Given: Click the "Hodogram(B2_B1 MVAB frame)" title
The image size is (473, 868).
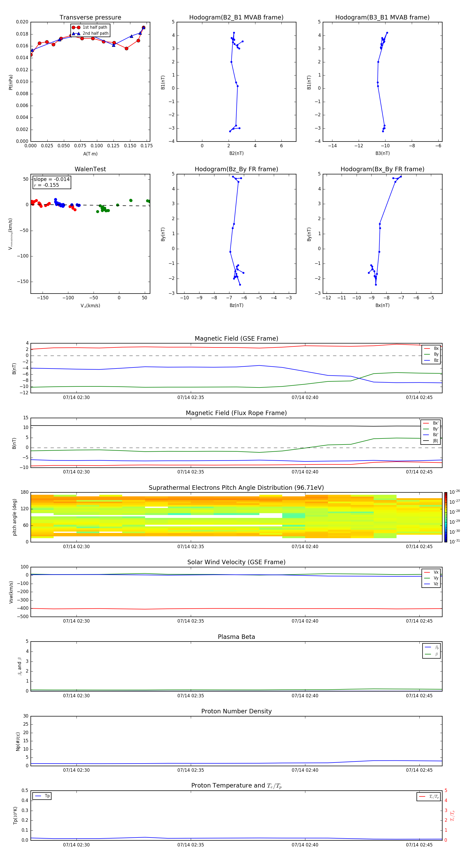Looking at the screenshot, I should [x=236, y=18].
